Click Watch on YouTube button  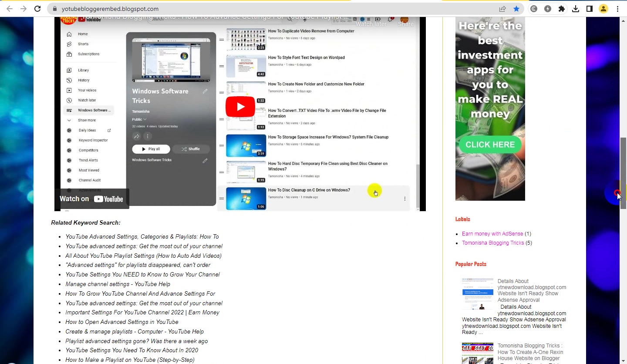tap(91, 199)
